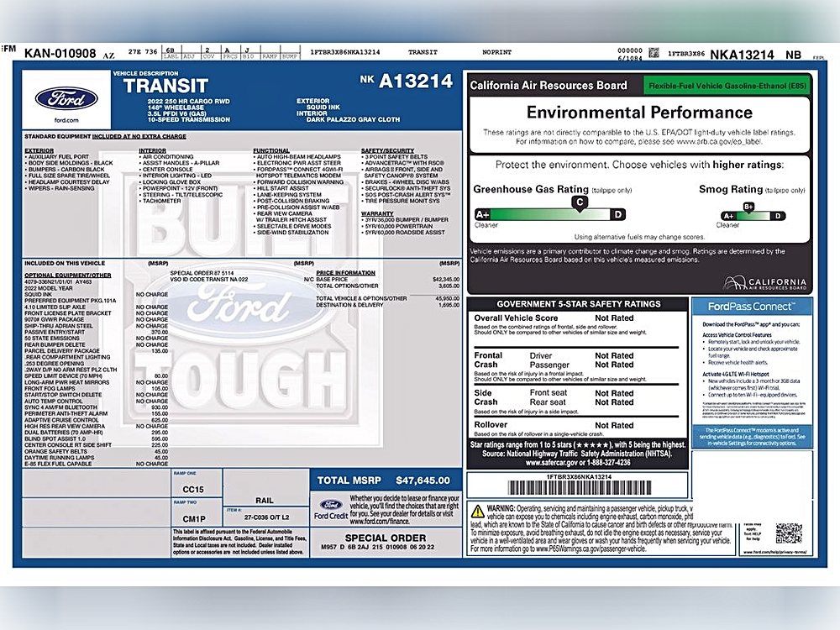The width and height of the screenshot is (840, 630).
Task: Click the SPECIAL ORDER label
Action: tap(385, 538)
